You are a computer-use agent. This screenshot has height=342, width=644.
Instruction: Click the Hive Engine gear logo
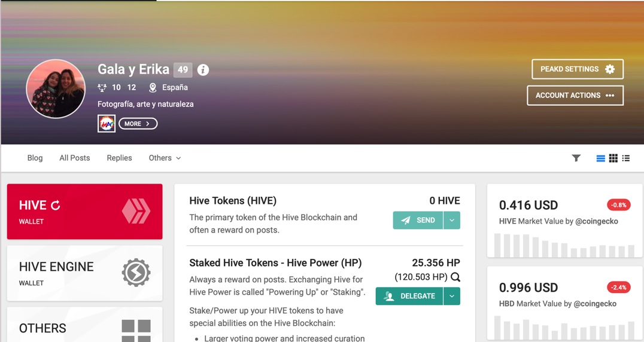tap(136, 273)
